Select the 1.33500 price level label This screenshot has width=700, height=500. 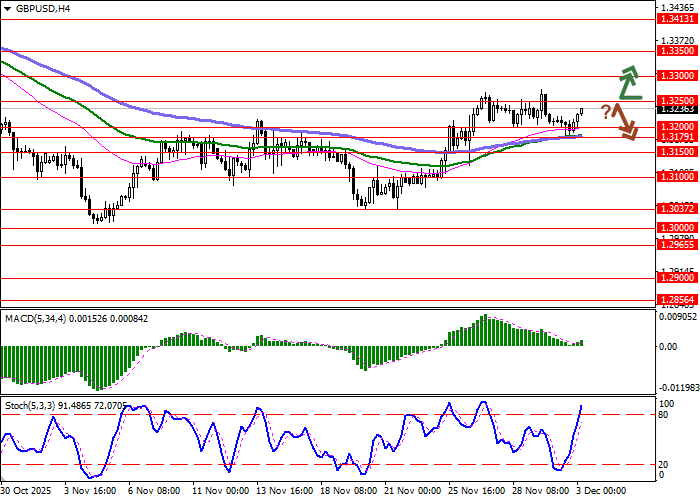[676, 50]
